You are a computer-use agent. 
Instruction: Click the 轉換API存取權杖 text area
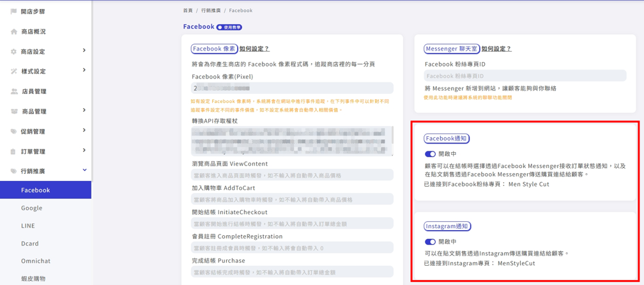[292, 141]
